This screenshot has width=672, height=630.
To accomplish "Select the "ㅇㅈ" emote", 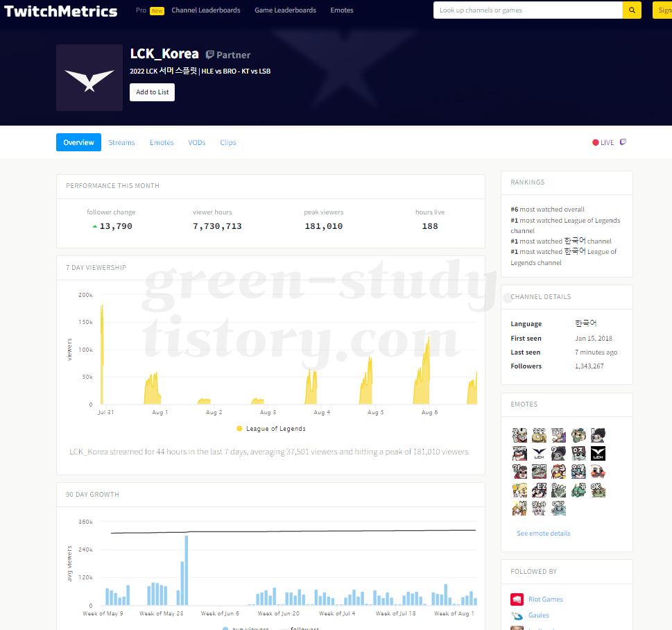I will 578,453.
